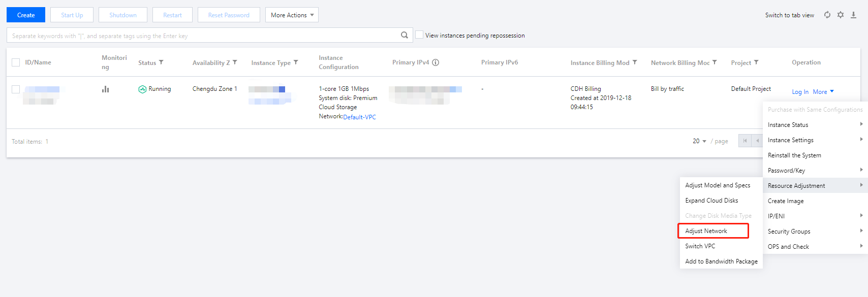Screen dimensions: 868x297
Task: Tick the select-all header checkbox
Action: pos(16,62)
